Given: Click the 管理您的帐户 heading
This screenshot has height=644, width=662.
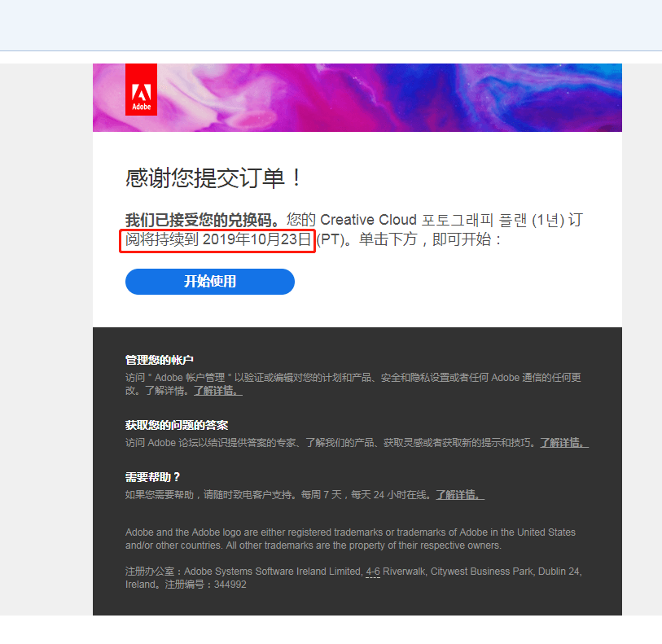Looking at the screenshot, I should coord(159,360).
